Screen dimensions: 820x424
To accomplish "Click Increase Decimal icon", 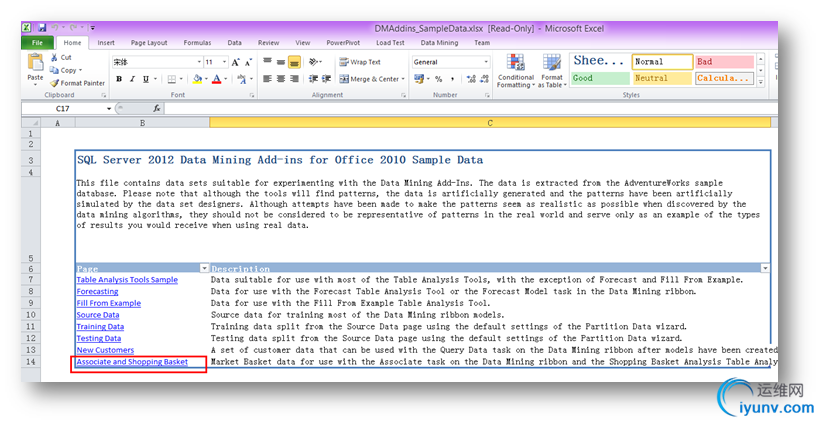I will pyautogui.click(x=471, y=79).
